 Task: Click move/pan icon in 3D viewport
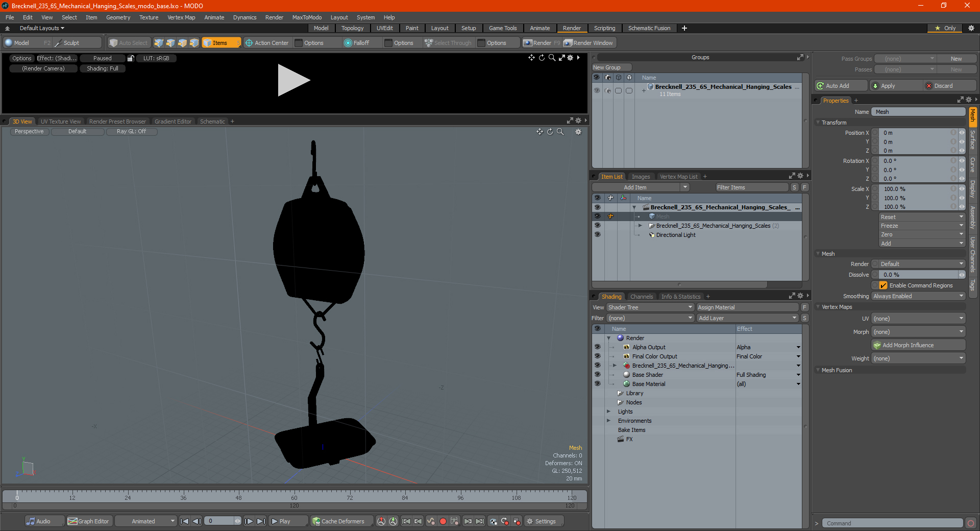tap(540, 132)
